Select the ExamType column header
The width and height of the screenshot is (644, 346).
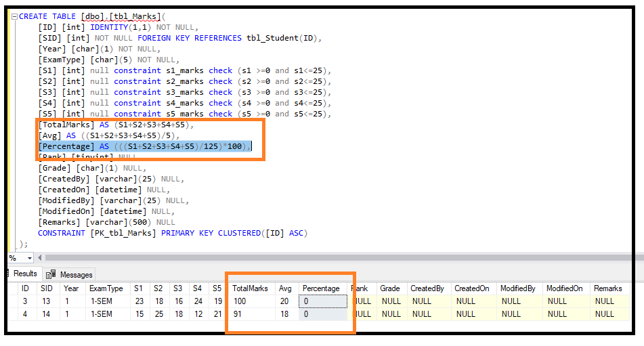106,288
